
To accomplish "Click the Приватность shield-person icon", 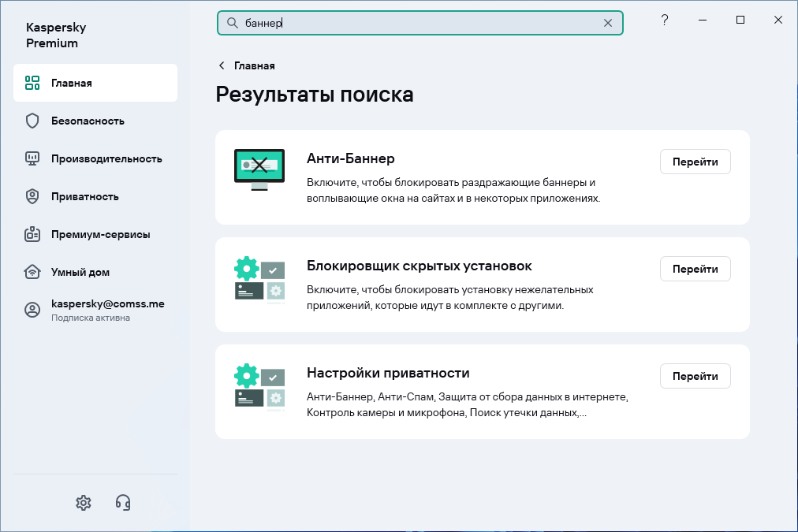I will [32, 196].
